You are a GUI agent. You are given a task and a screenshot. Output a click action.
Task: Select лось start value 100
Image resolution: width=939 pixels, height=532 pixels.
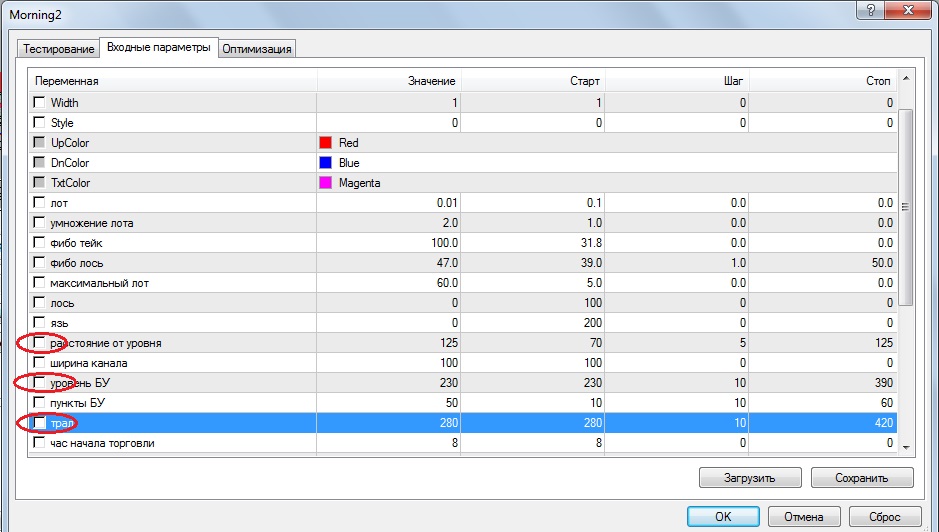click(x=593, y=303)
